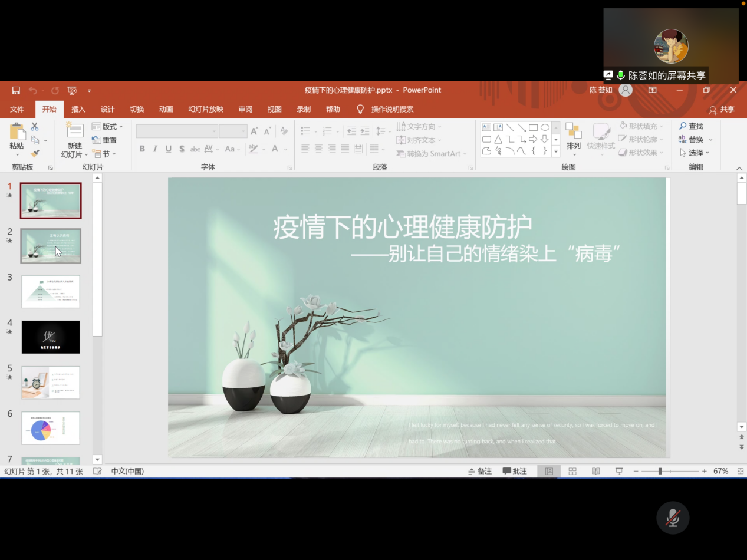Viewport: 747px width, 560px height.
Task: Click the Share (共享) button
Action: click(x=722, y=110)
